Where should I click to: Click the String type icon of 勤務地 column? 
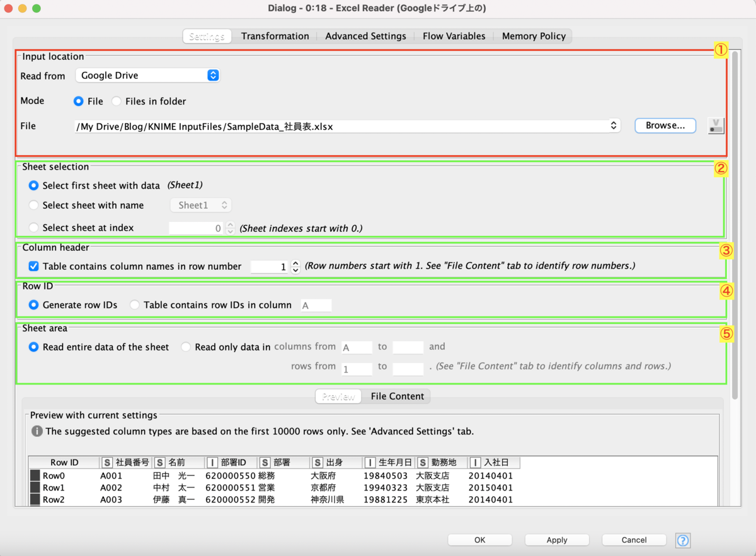click(423, 463)
